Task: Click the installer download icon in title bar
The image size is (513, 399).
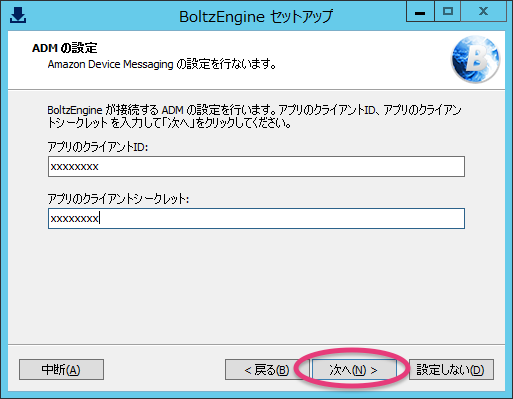Action: click(x=18, y=15)
